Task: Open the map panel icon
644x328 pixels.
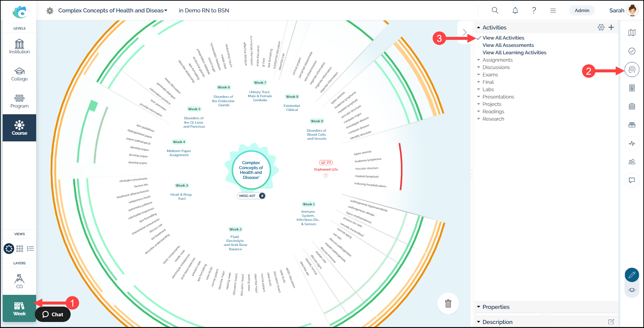Action: 632,32
